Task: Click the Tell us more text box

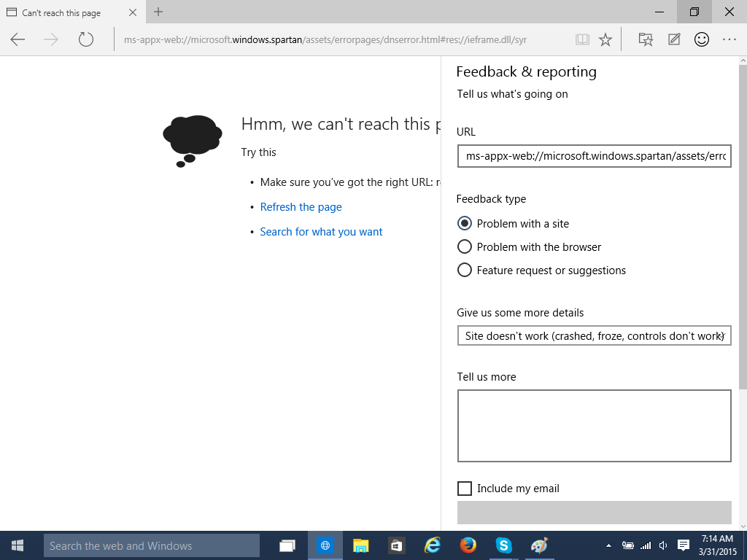Action: point(594,426)
